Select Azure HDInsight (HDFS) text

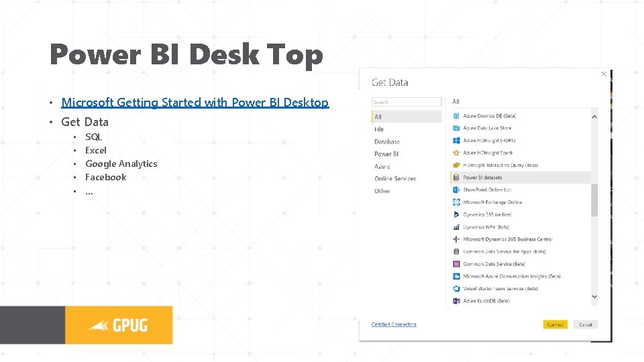click(x=489, y=140)
